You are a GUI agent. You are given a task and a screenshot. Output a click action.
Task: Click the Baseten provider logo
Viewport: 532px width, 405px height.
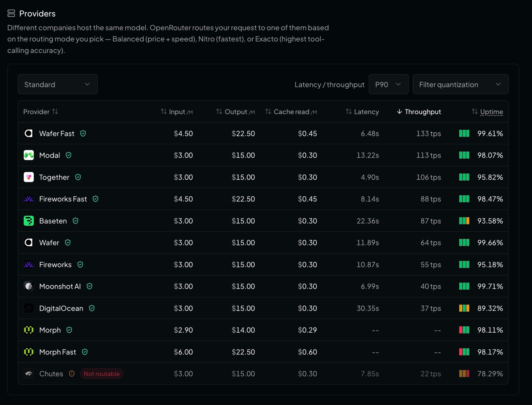[29, 221]
